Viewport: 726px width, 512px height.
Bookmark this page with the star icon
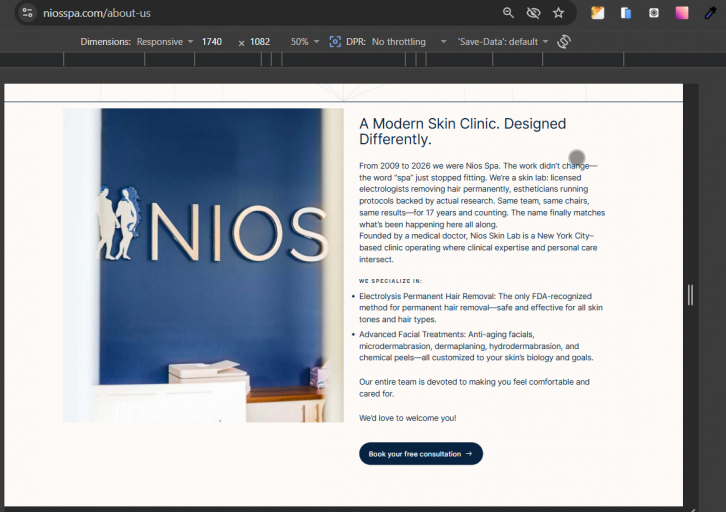coord(558,13)
